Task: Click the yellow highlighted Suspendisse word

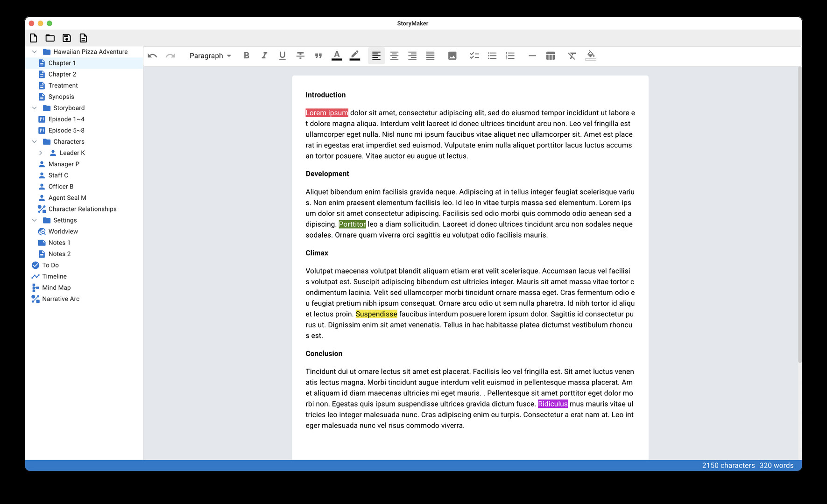Action: (376, 314)
